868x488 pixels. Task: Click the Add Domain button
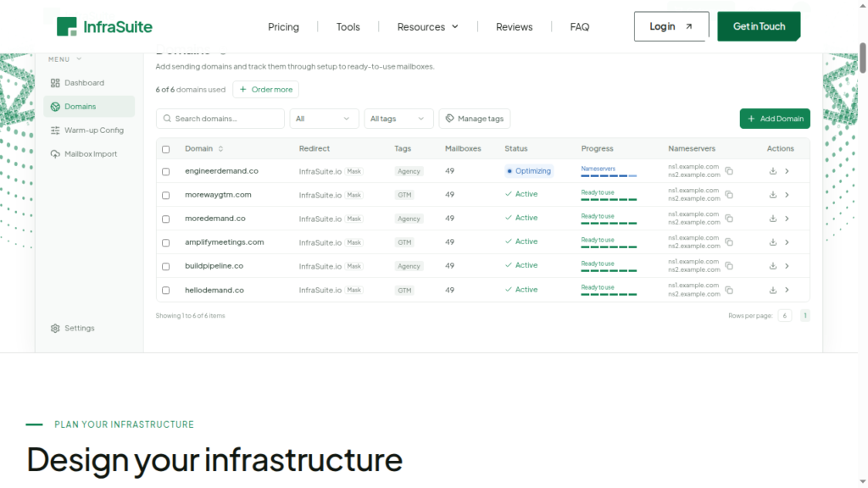pos(775,119)
